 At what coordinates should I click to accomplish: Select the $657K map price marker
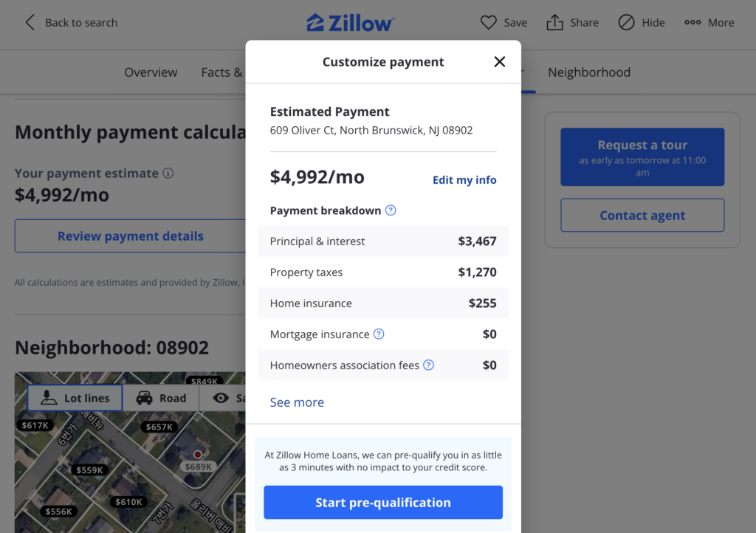click(159, 427)
